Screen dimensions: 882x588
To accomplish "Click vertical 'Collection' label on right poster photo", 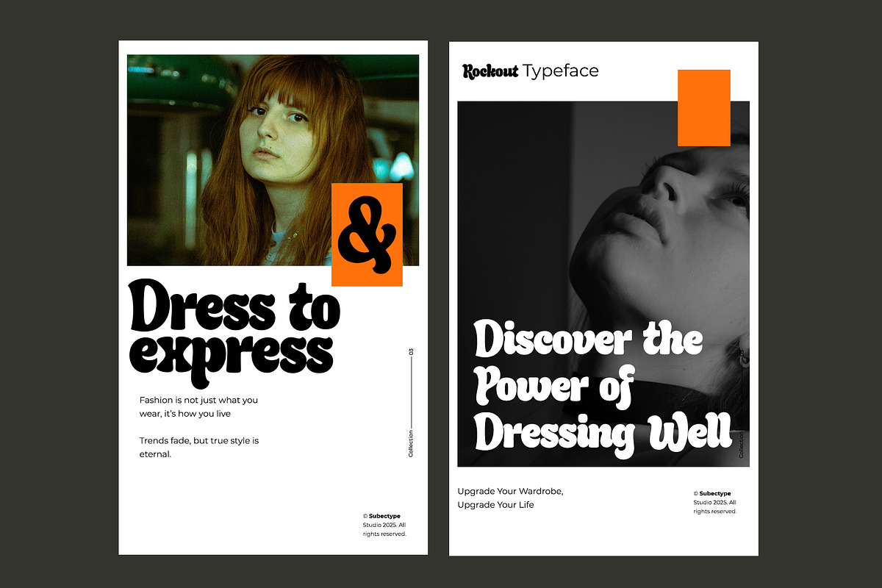I will tap(742, 445).
